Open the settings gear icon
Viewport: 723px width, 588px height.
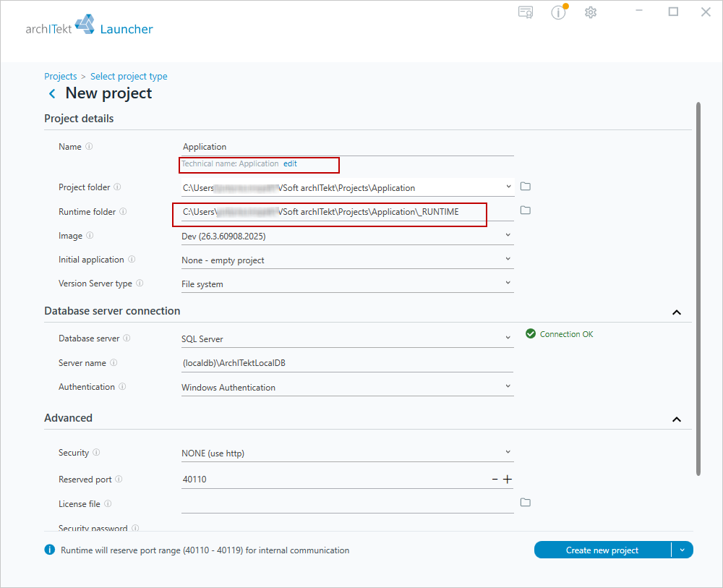point(591,12)
